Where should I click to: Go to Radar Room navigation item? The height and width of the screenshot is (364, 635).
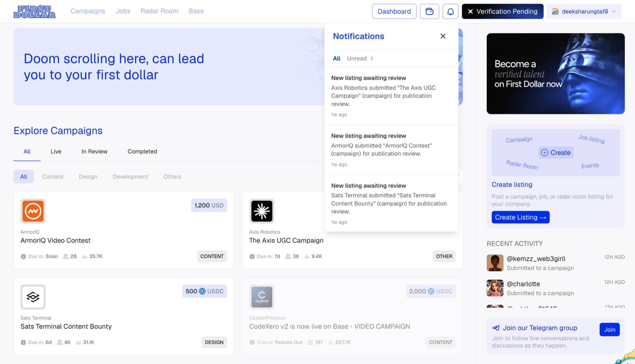coord(160,11)
